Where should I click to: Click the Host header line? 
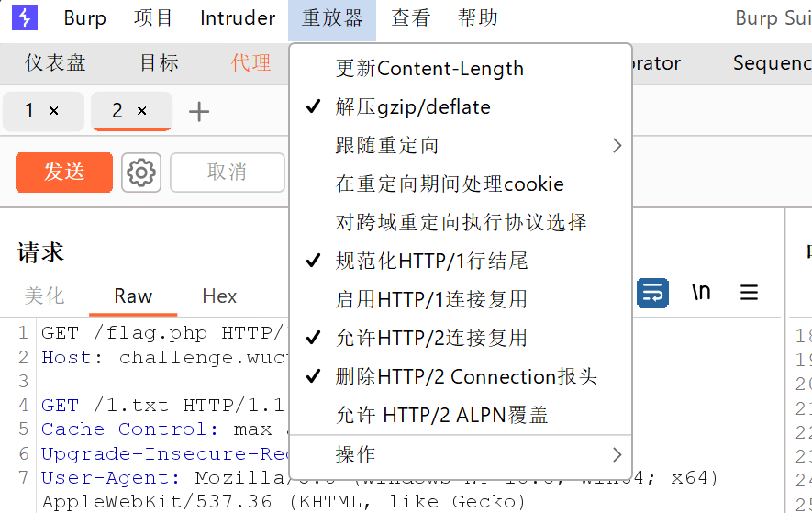point(162,358)
